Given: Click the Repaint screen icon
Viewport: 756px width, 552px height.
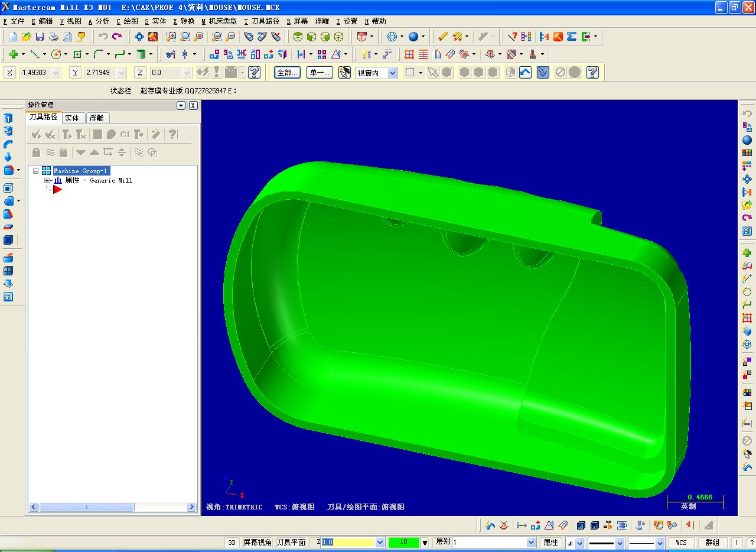Looking at the screenshot, I should pyautogui.click(x=153, y=37).
